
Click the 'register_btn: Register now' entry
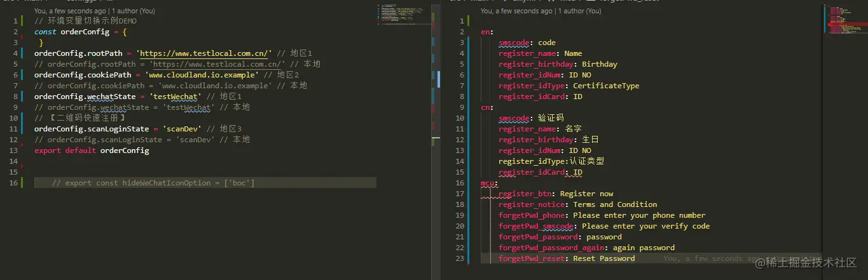click(x=556, y=194)
